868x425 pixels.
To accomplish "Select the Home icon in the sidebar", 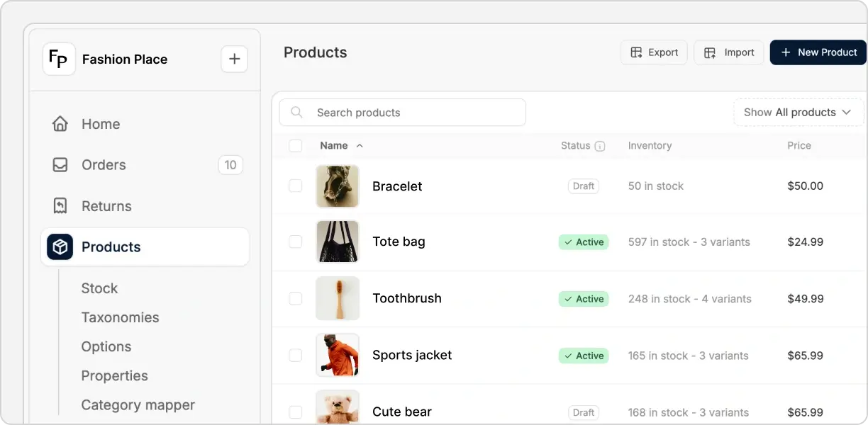I will [60, 123].
